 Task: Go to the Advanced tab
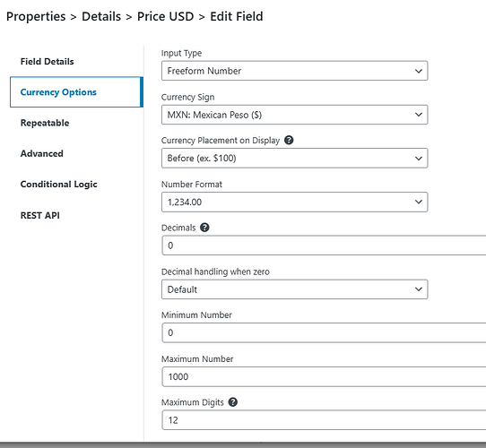click(42, 154)
